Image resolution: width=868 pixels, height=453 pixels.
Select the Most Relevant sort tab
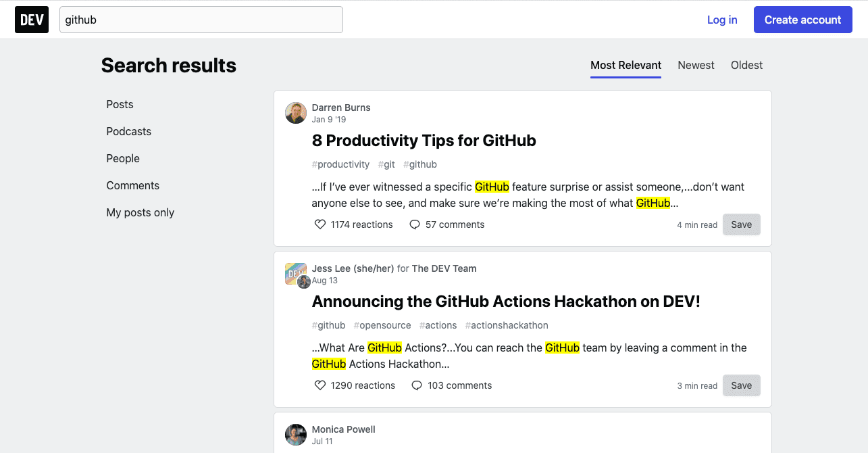626,66
